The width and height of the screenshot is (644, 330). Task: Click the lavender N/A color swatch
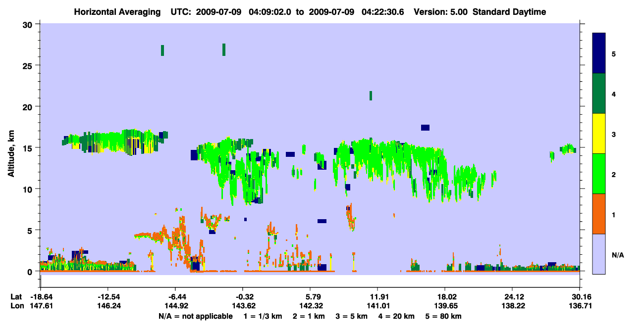pos(599,254)
